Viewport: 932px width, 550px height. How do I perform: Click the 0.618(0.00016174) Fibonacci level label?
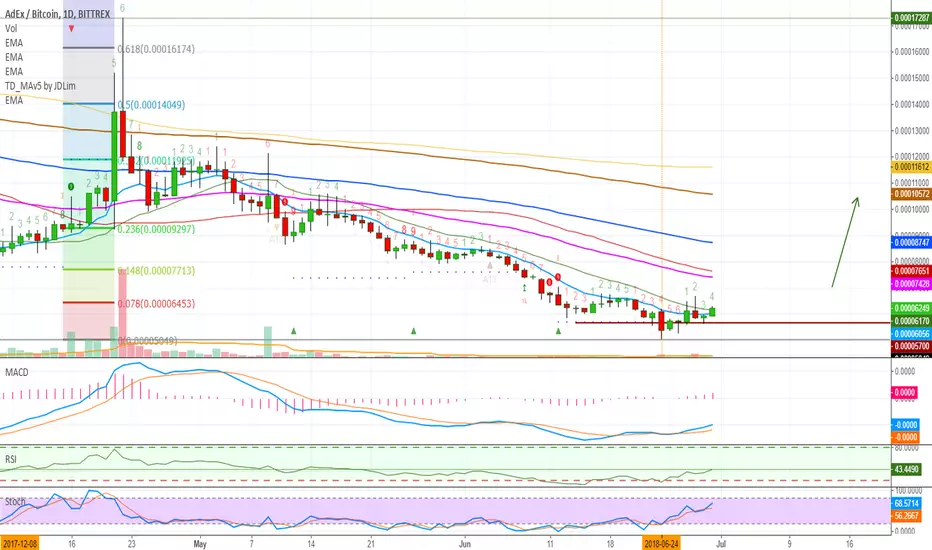point(156,49)
